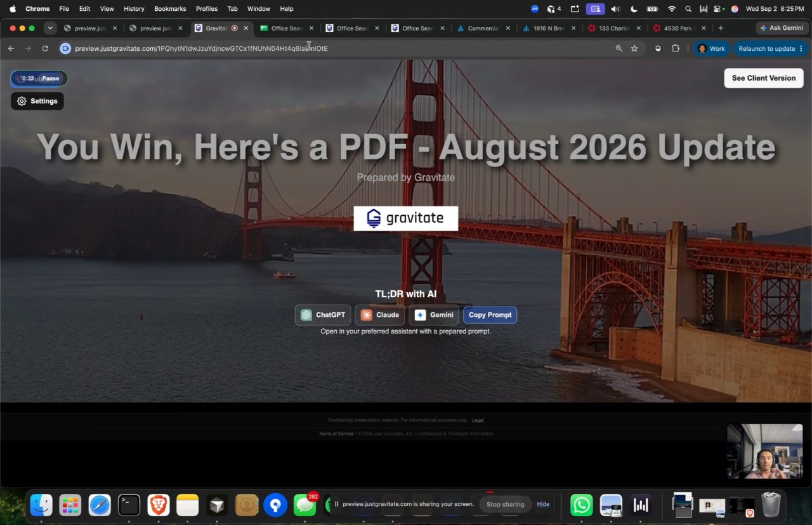The image size is (812, 525).
Task: Switch to the 1816 N Brew tab
Action: [x=549, y=28]
